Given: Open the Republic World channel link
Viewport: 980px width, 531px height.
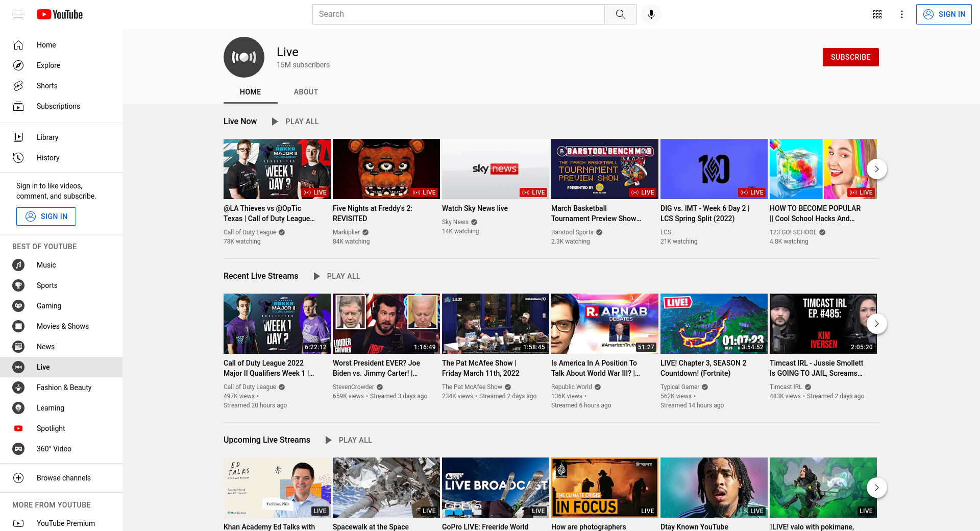Looking at the screenshot, I should point(572,387).
